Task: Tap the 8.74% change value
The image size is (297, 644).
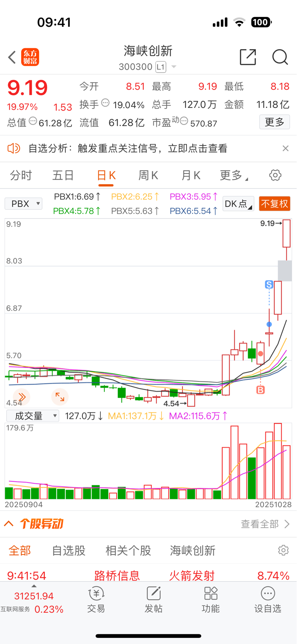Action: point(273,576)
